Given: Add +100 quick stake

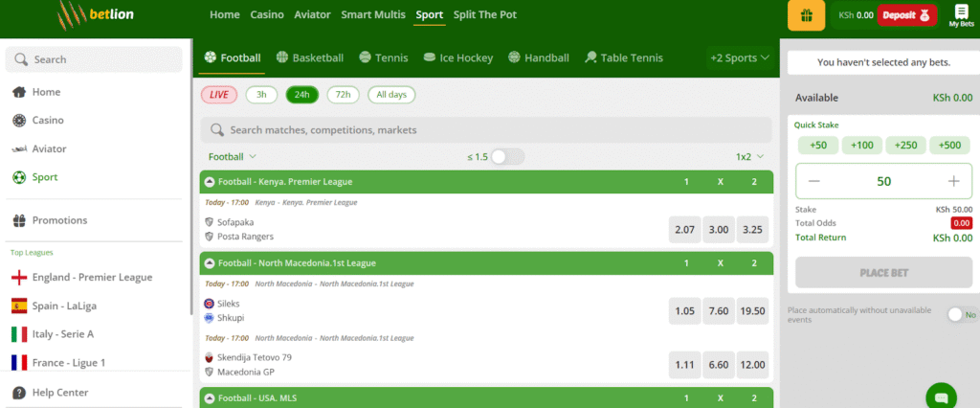Looking at the screenshot, I should click(862, 145).
